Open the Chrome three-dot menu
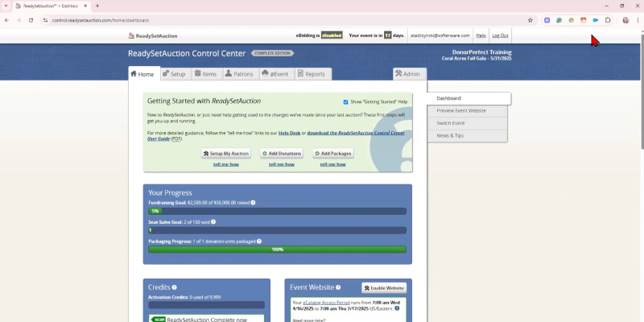 [x=638, y=20]
